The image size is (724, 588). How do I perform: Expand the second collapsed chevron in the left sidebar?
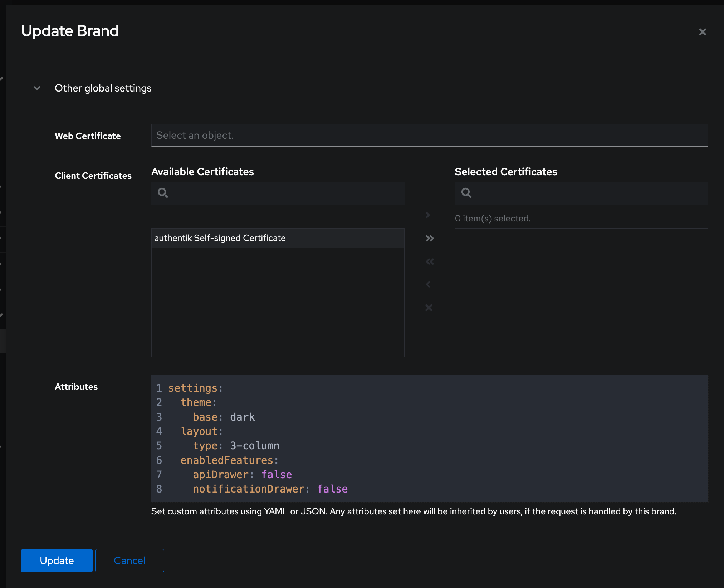[x=3, y=187]
